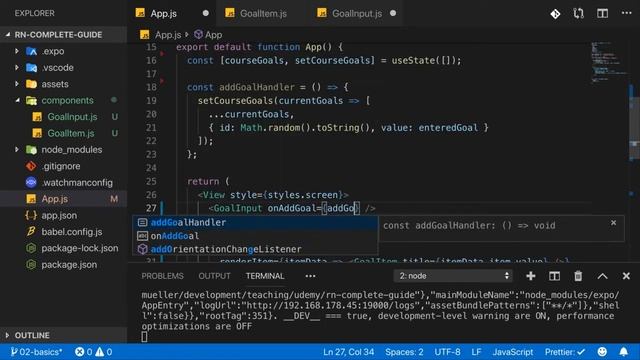
Task: Open the .watchmanconfig file
Action: coord(64,182)
